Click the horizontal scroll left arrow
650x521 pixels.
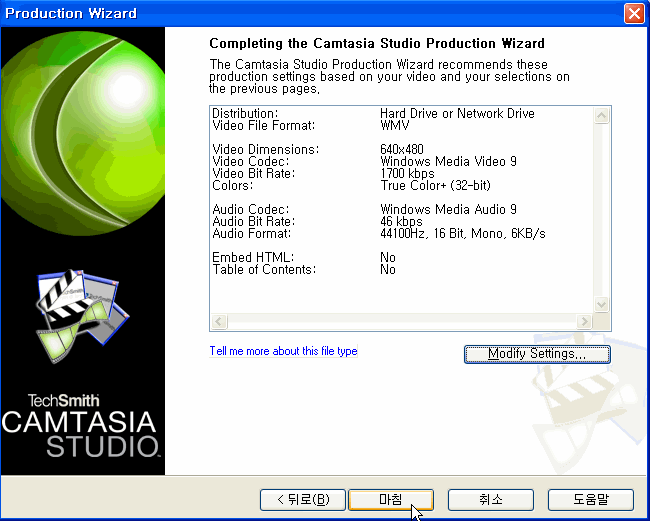tap(219, 321)
